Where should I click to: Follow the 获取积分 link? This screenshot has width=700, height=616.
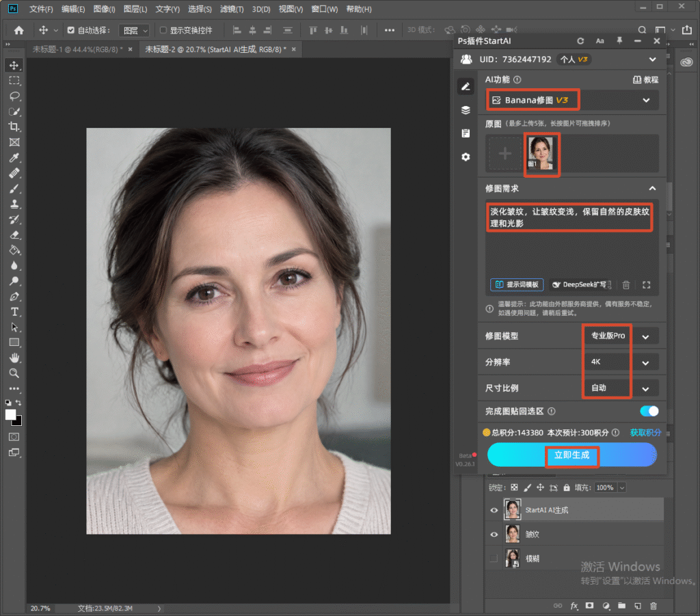coord(645,433)
